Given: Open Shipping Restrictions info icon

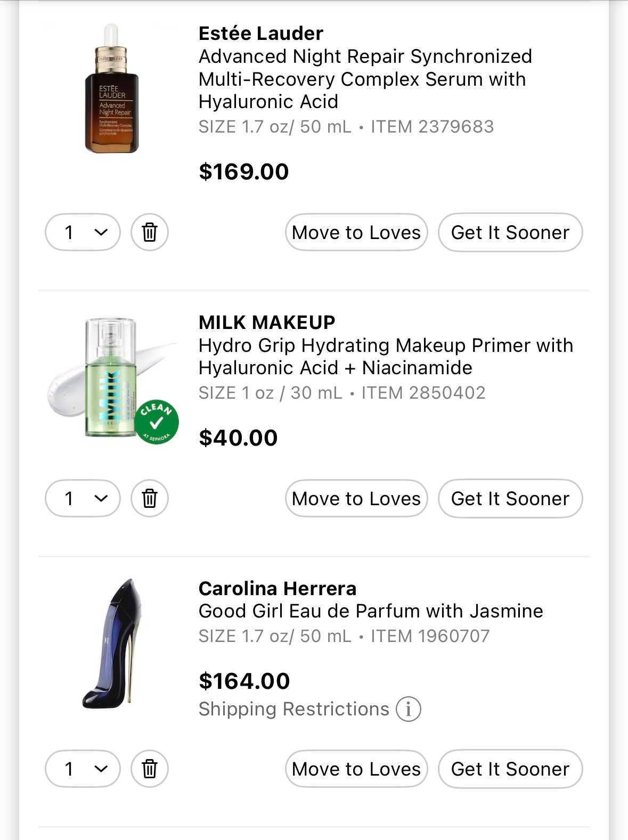Looking at the screenshot, I should pos(409,710).
